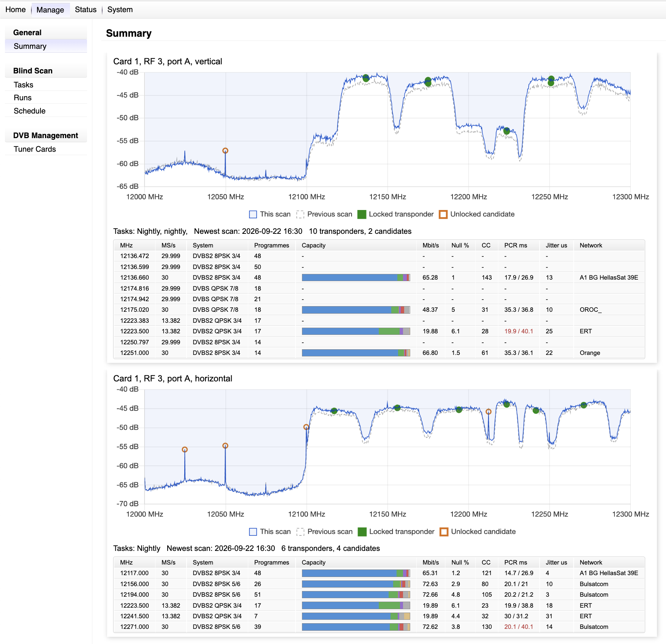666x644 pixels.
Task: Toggle Unlocked candidate legend in horizontal chart
Action: tap(478, 532)
